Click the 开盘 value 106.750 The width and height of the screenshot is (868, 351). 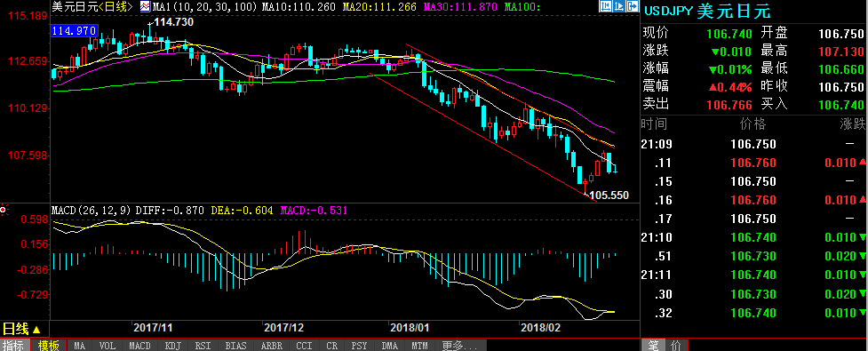point(840,34)
